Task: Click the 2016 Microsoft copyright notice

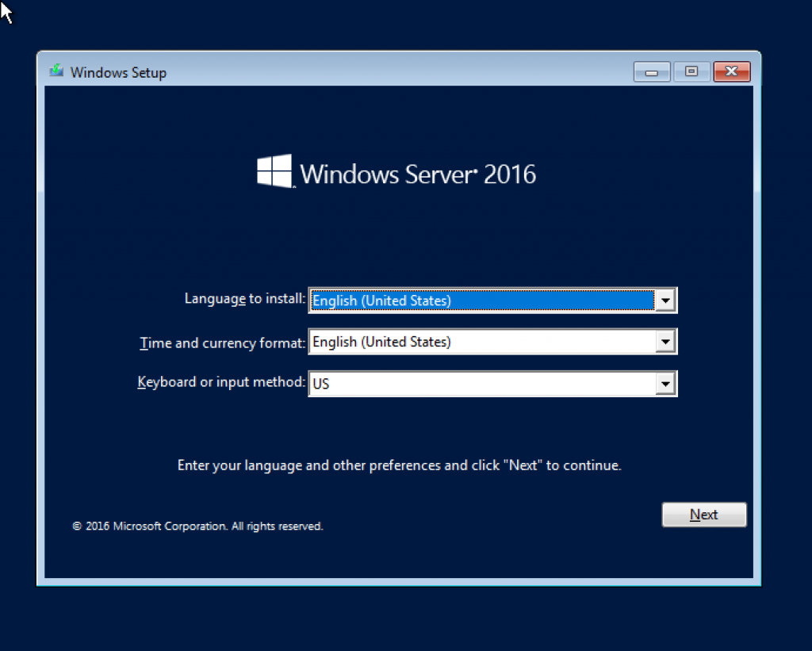Action: [x=197, y=526]
